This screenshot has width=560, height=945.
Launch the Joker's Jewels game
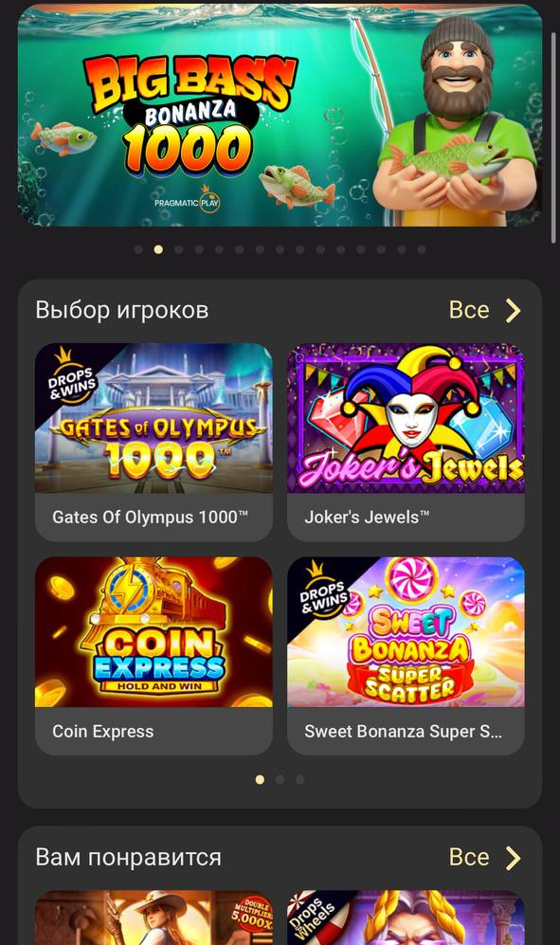[x=406, y=442]
